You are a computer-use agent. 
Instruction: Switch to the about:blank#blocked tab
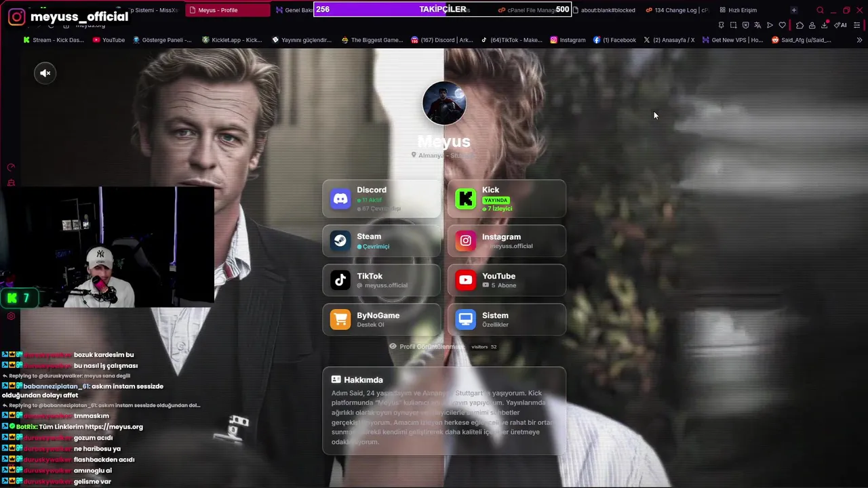pos(604,10)
